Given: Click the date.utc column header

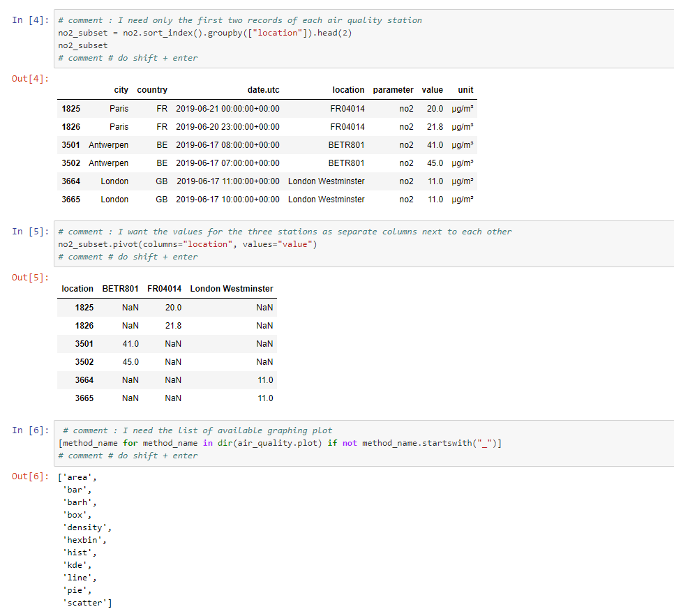Looking at the screenshot, I should point(263,90).
